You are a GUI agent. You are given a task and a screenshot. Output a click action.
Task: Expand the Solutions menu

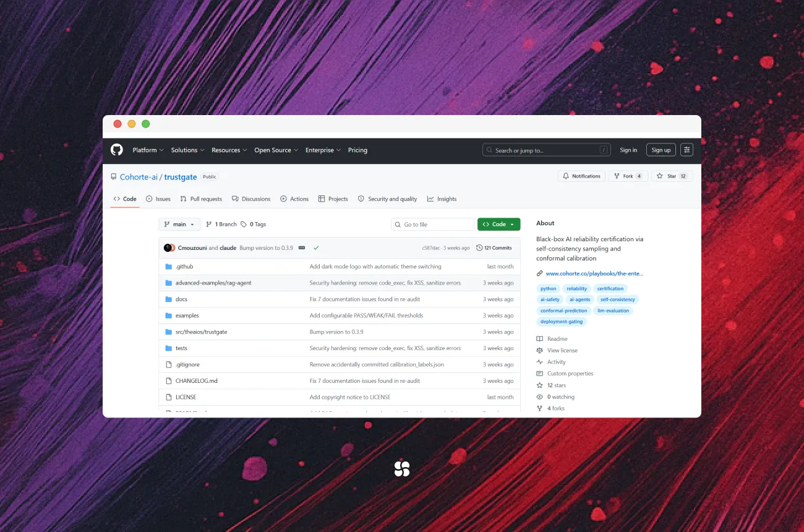tap(187, 150)
